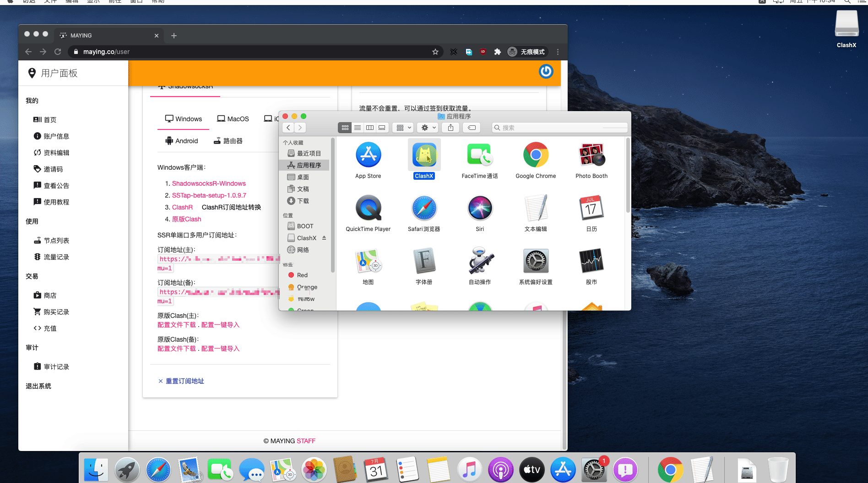This screenshot has height=483, width=868.
Task: Switch Finder to icon view
Action: pos(345,128)
